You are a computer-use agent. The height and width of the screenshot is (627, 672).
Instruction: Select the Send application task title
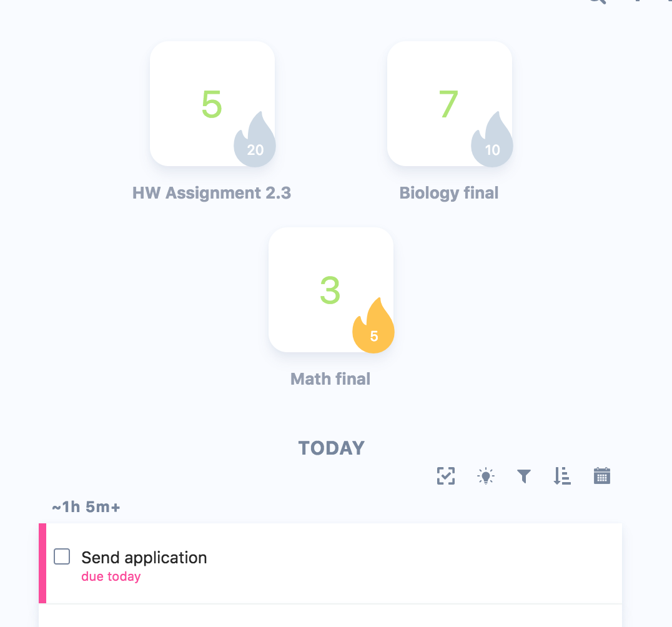[144, 558]
